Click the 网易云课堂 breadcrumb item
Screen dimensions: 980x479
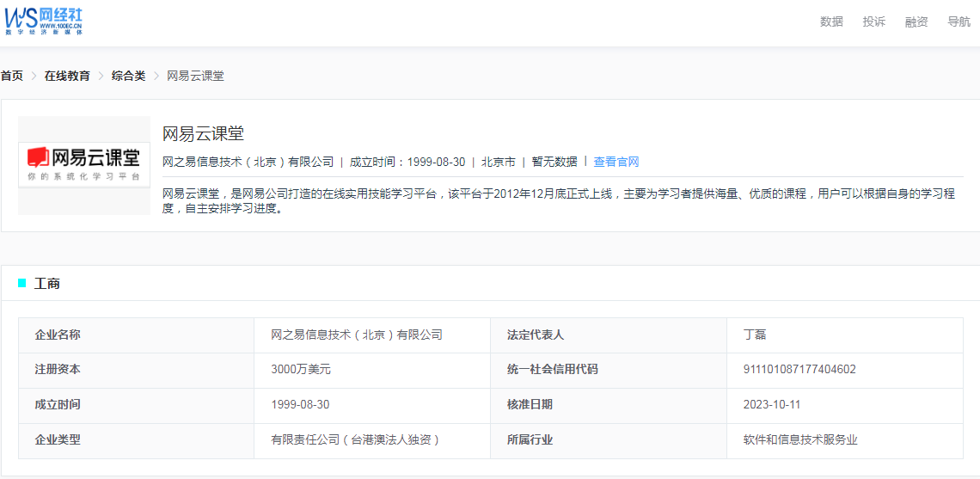(x=195, y=76)
